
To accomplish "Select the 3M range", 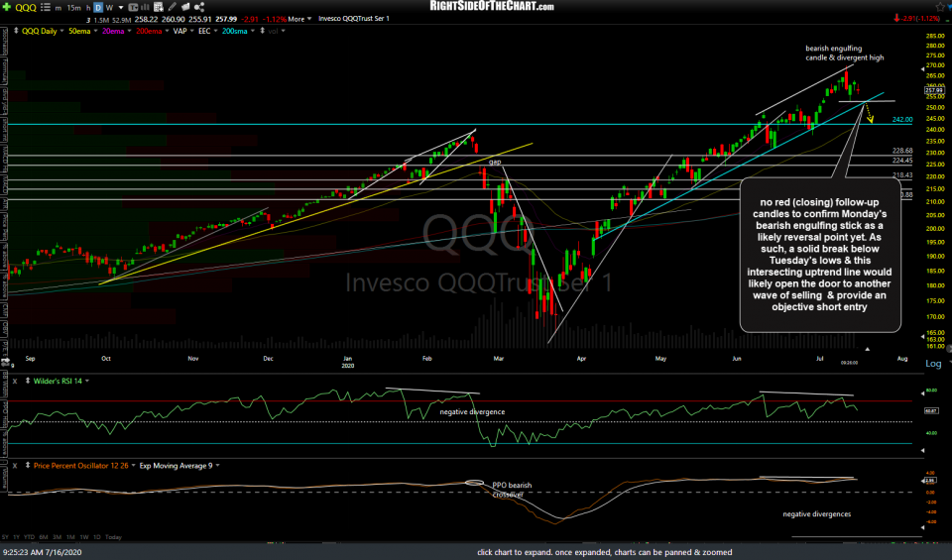I will pyautogui.click(x=58, y=537).
